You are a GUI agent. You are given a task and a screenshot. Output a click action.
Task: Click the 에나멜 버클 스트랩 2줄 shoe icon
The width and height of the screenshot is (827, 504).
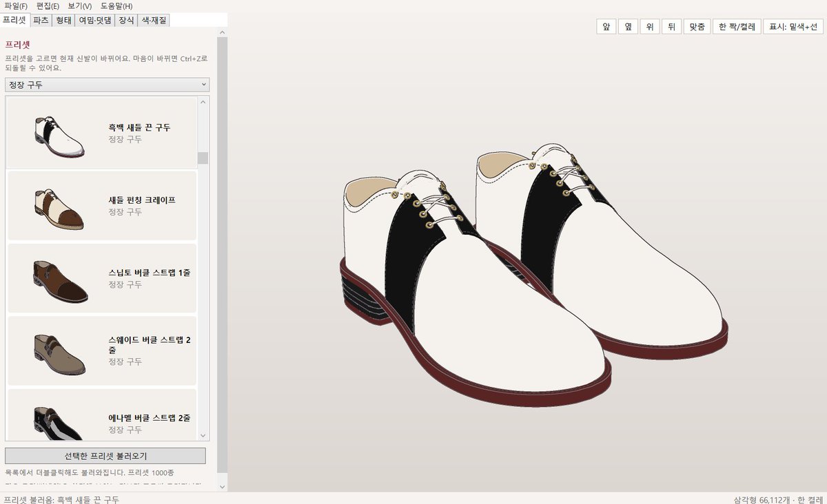[x=59, y=421]
